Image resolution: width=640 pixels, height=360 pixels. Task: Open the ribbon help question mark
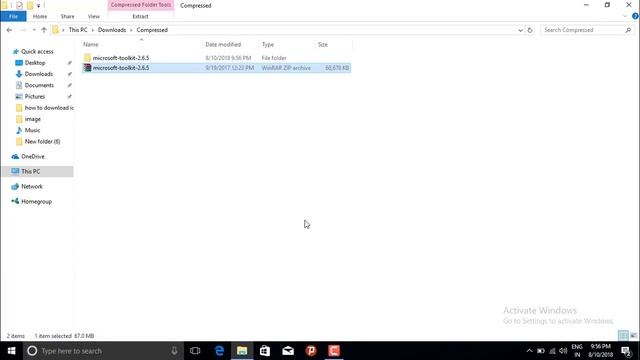(x=635, y=16)
